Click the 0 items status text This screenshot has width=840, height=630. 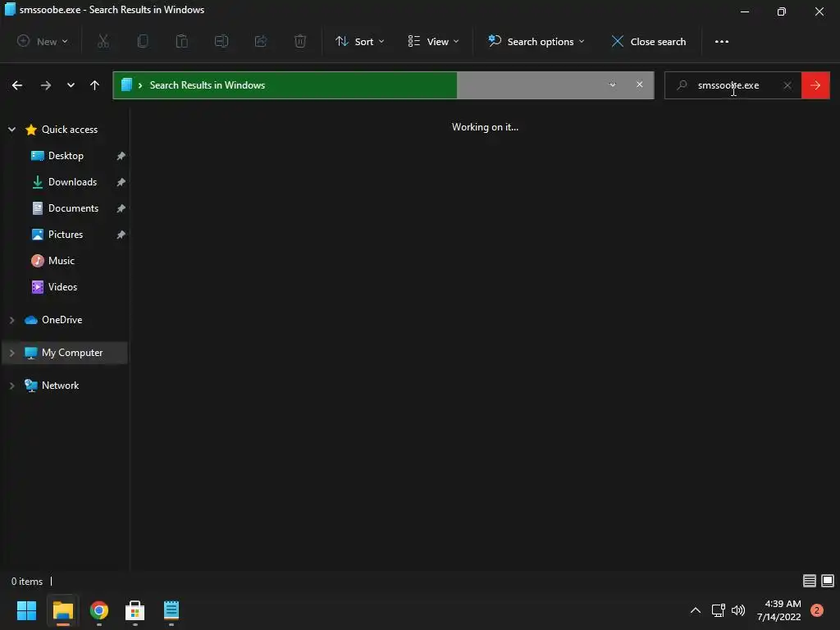click(x=27, y=582)
